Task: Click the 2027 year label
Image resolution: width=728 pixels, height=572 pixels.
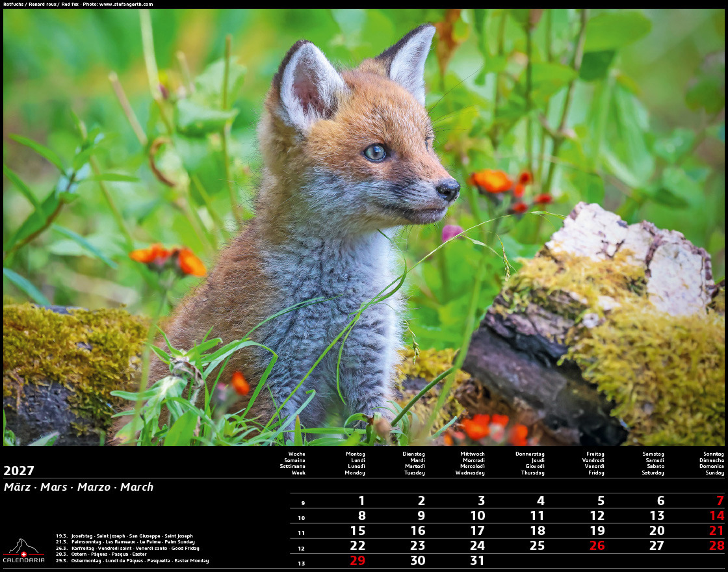Action: coord(19,471)
